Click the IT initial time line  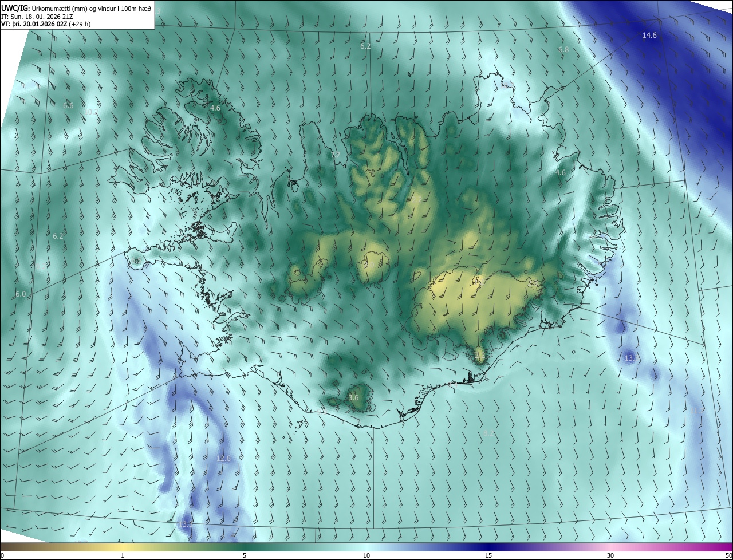pos(37,17)
